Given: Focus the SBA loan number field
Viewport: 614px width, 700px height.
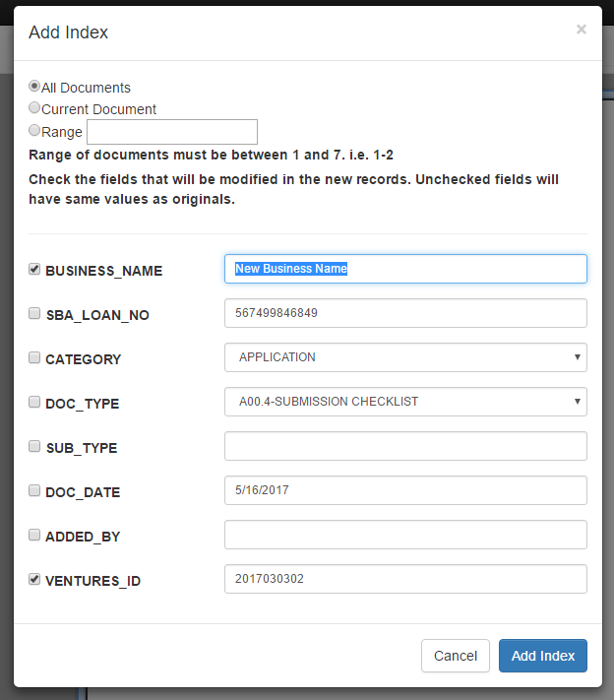Looking at the screenshot, I should [x=405, y=313].
